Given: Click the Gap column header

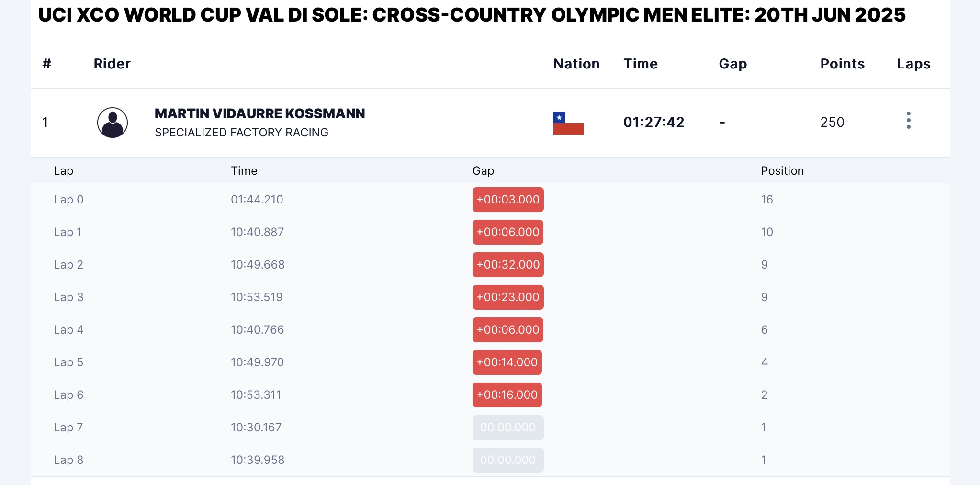Looking at the screenshot, I should [733, 64].
